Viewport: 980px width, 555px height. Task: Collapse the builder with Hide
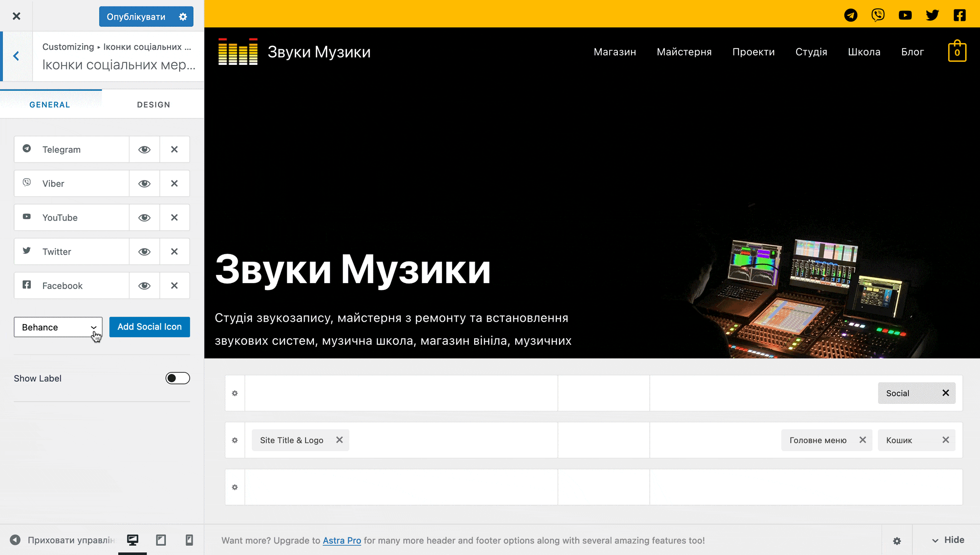(947, 540)
